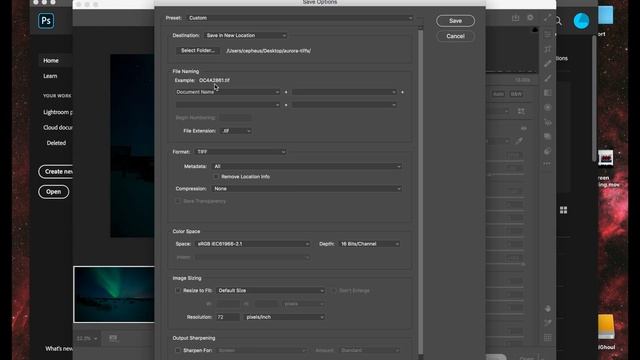640x360 pixels.
Task: Open the Default Size resize dropdown
Action: tap(271, 291)
